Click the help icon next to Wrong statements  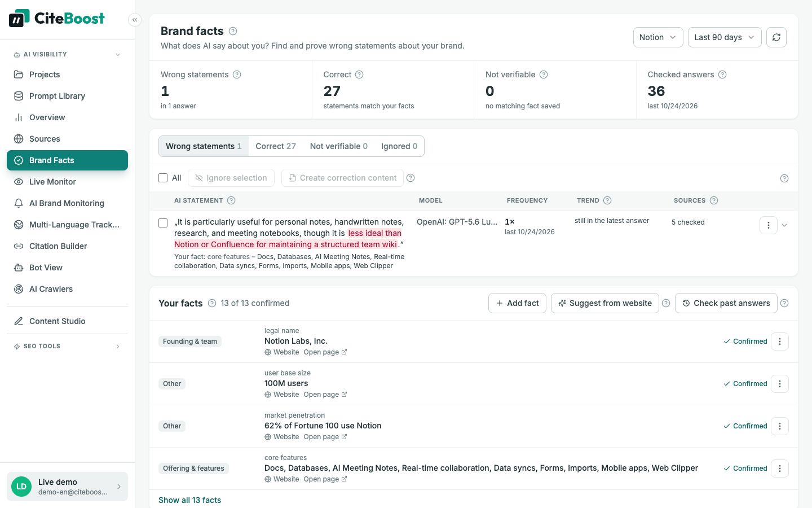pos(237,75)
